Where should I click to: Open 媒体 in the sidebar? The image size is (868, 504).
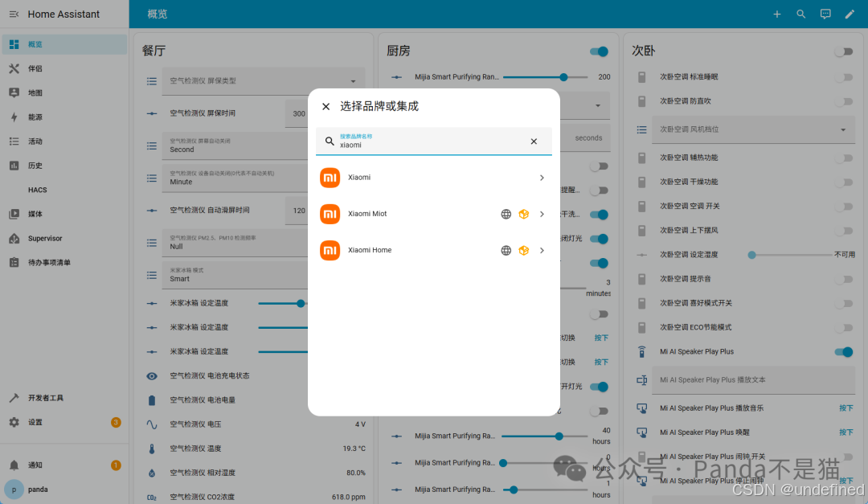pyautogui.click(x=64, y=214)
